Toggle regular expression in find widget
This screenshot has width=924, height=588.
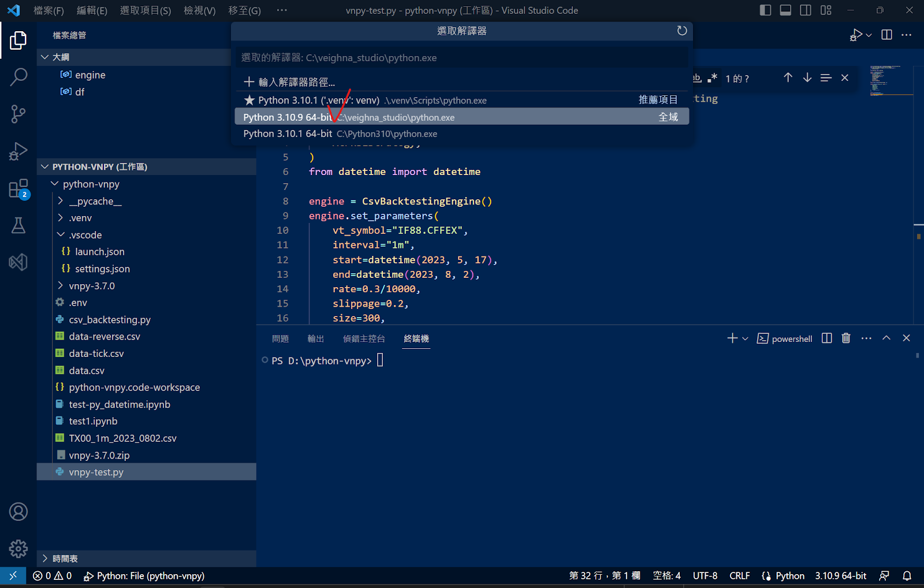(713, 77)
